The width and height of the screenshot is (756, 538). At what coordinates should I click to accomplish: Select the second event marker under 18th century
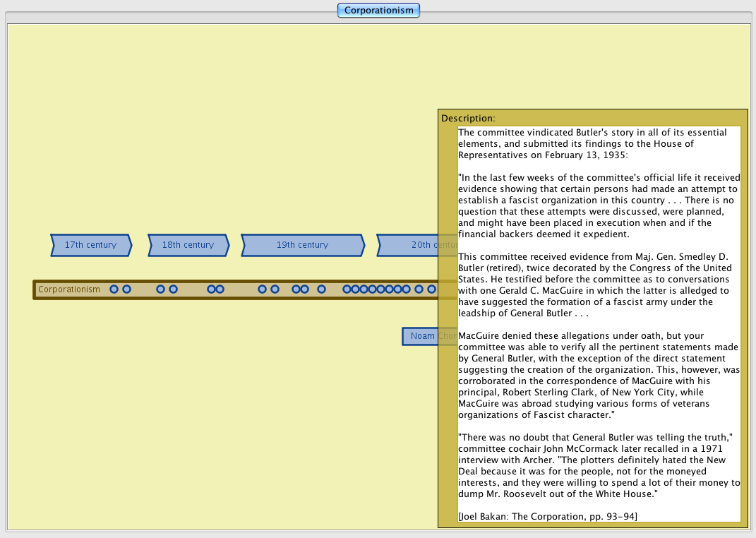pyautogui.click(x=173, y=289)
